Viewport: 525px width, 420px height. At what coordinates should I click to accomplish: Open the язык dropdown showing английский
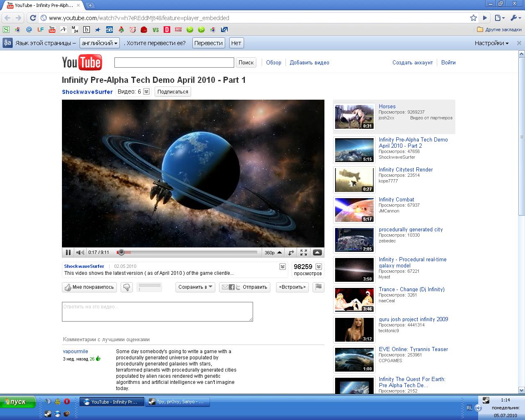click(100, 43)
